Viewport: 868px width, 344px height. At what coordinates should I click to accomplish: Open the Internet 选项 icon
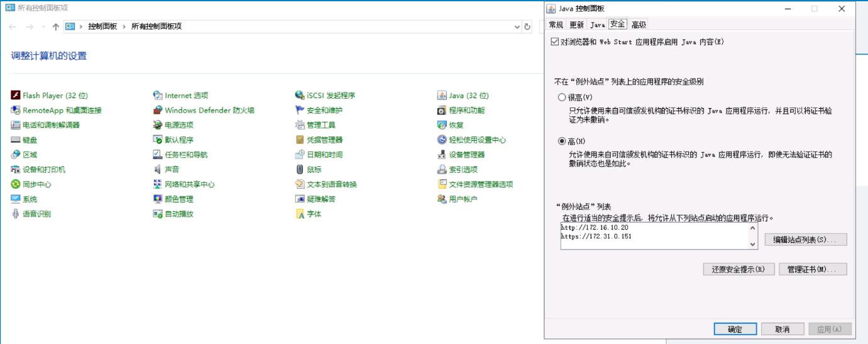click(x=158, y=96)
